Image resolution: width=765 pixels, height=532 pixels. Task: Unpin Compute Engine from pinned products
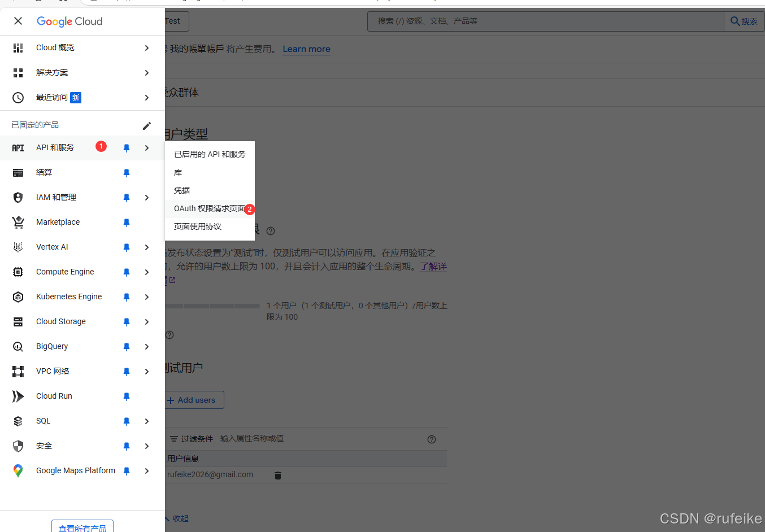(x=127, y=272)
